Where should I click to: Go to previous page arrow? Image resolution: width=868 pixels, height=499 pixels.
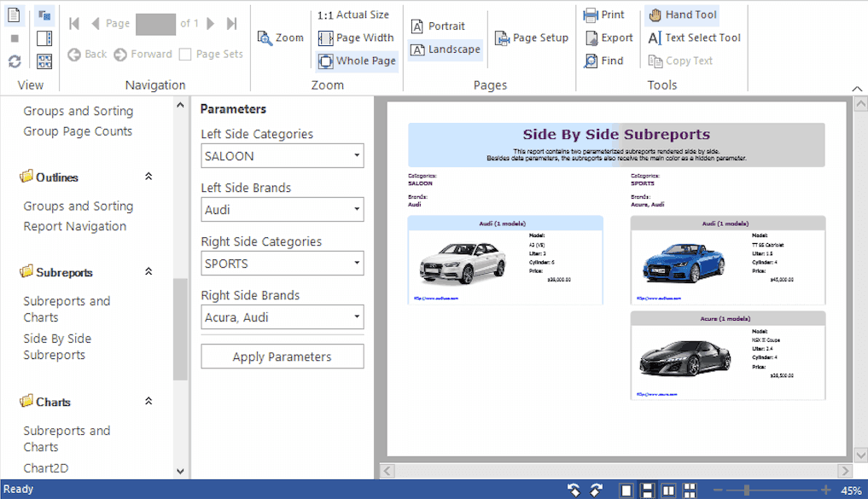point(96,23)
